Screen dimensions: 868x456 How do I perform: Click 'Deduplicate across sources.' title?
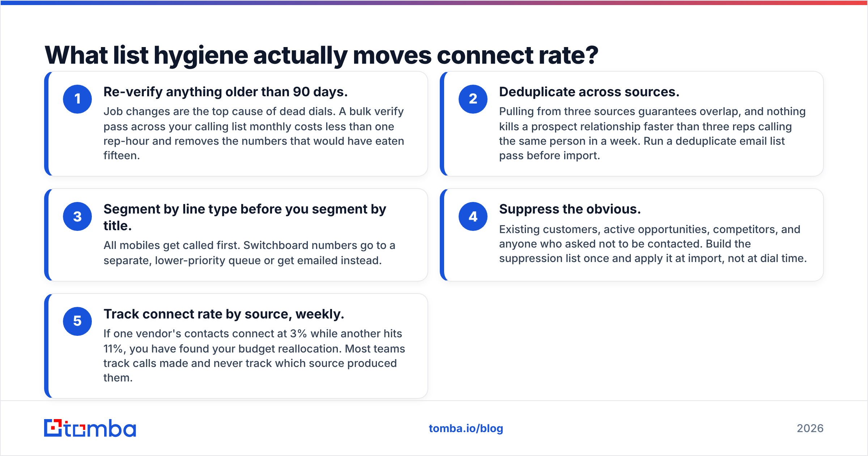[x=589, y=92]
